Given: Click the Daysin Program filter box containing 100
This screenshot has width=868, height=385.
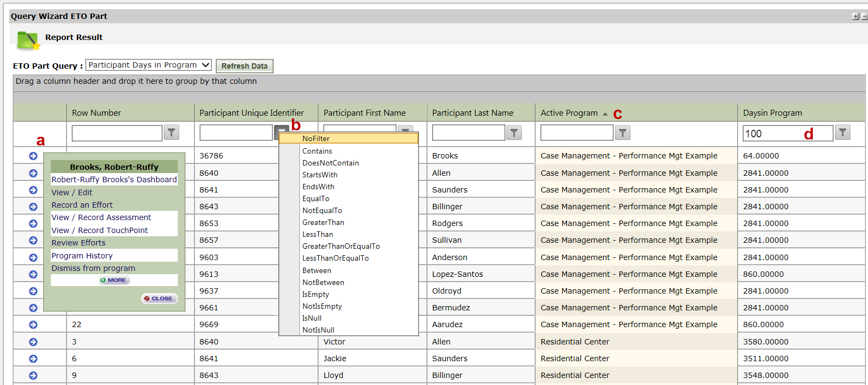Looking at the screenshot, I should point(788,134).
